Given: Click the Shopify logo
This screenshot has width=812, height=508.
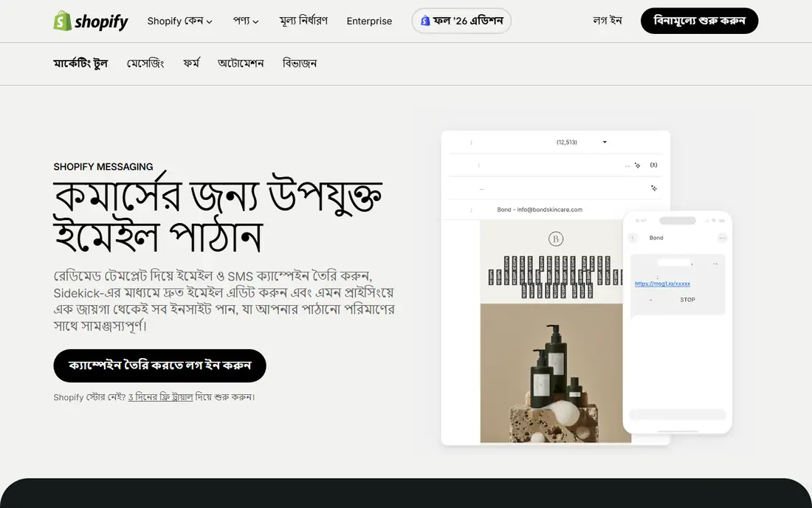Looking at the screenshot, I should coord(91,21).
